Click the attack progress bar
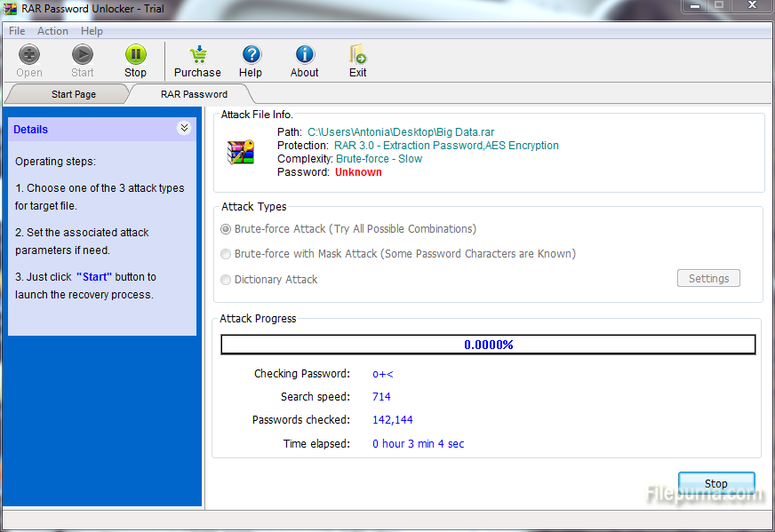Screen dimensions: 775x532 [x=488, y=345]
